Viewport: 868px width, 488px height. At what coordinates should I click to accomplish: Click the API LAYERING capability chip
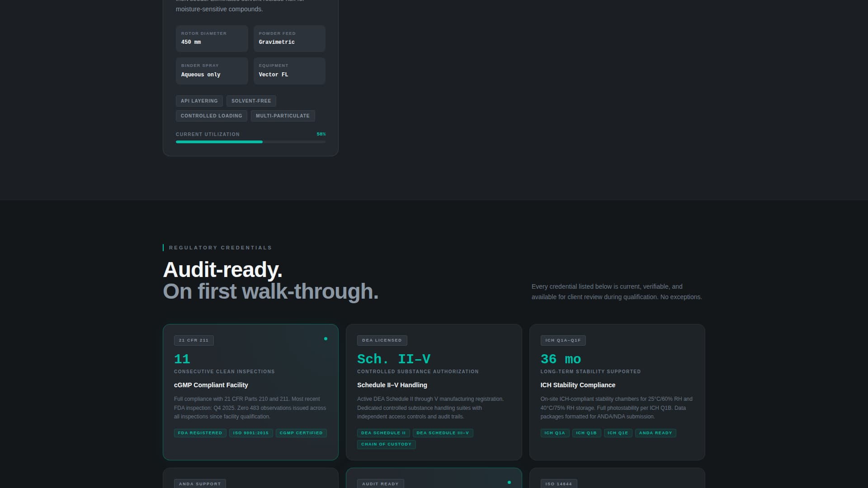point(199,101)
